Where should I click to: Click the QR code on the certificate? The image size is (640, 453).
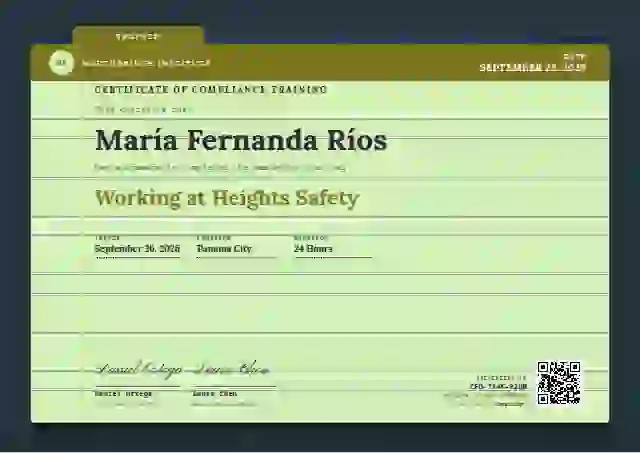click(x=559, y=383)
